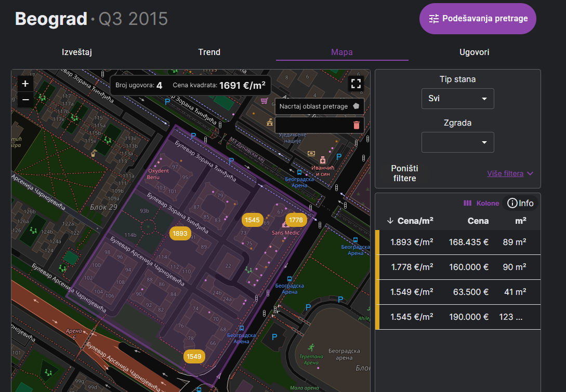Image resolution: width=566 pixels, height=392 pixels.
Task: Expand Više filtera options
Action: click(510, 173)
